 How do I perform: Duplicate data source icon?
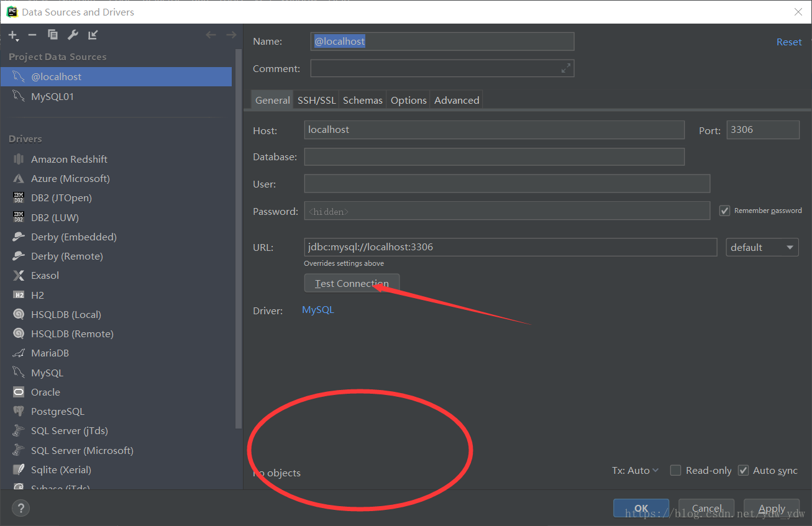pyautogui.click(x=53, y=35)
